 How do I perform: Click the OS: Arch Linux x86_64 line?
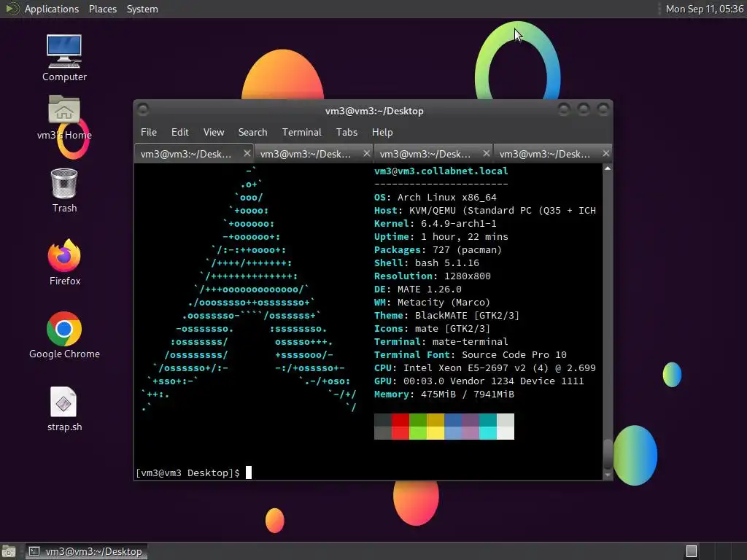point(436,197)
